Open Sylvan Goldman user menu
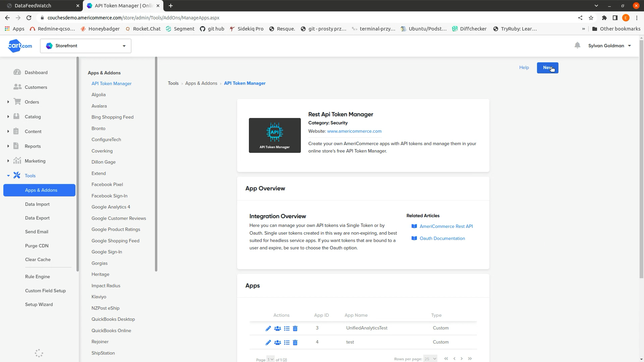This screenshot has height=362, width=644. [x=609, y=46]
